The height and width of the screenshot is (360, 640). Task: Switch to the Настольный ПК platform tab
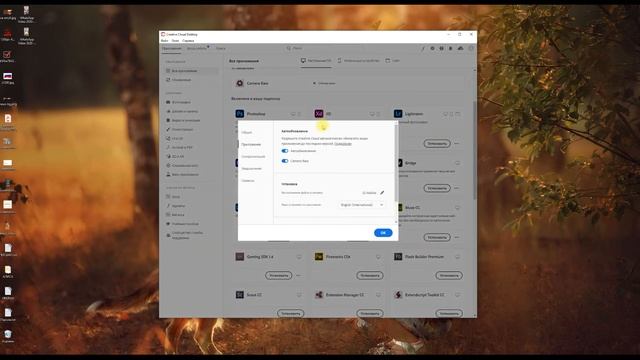point(316,60)
